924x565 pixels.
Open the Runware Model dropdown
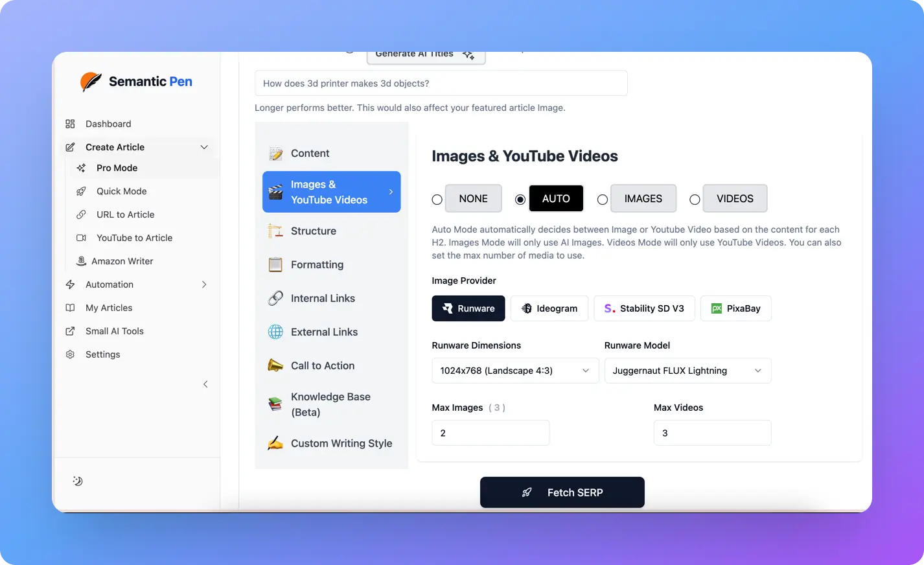point(687,371)
